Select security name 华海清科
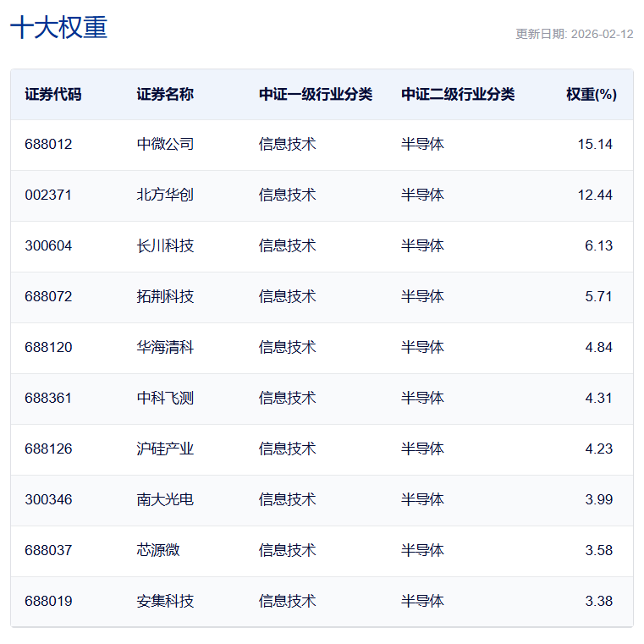 [165, 348]
